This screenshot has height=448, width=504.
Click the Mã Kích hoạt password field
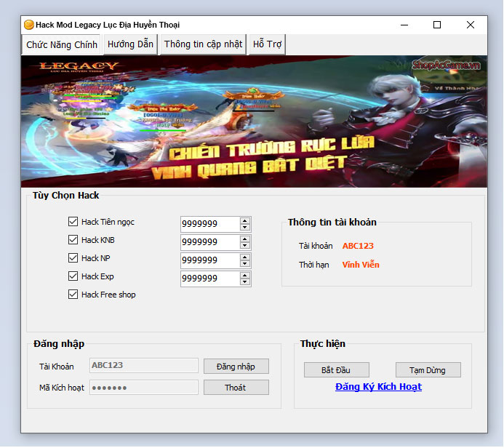point(144,388)
